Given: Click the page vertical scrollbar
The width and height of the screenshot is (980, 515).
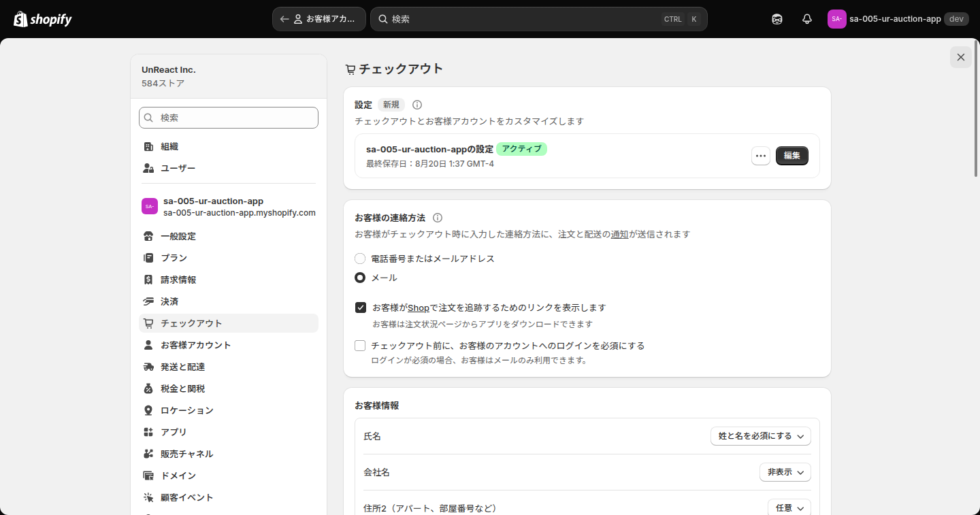Looking at the screenshot, I should (x=976, y=109).
